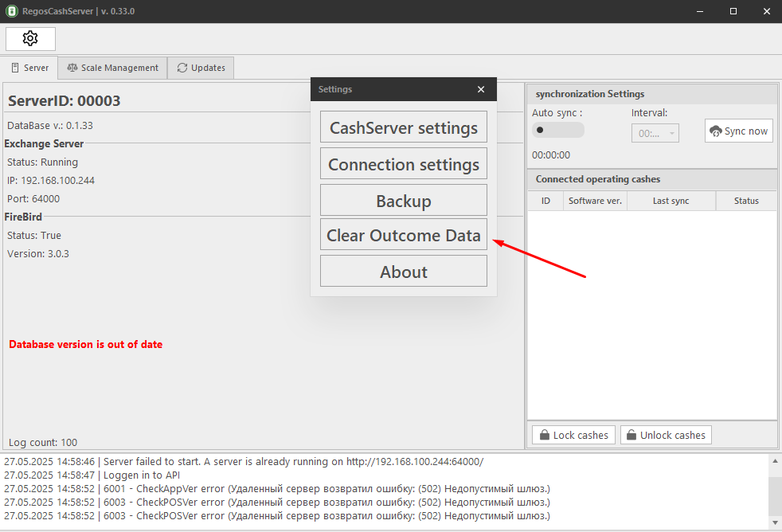
Task: Open the About dialog button
Action: (403, 272)
